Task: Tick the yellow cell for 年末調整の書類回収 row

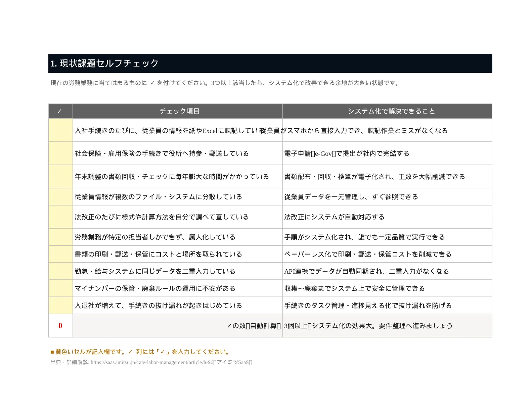Action: (61, 177)
